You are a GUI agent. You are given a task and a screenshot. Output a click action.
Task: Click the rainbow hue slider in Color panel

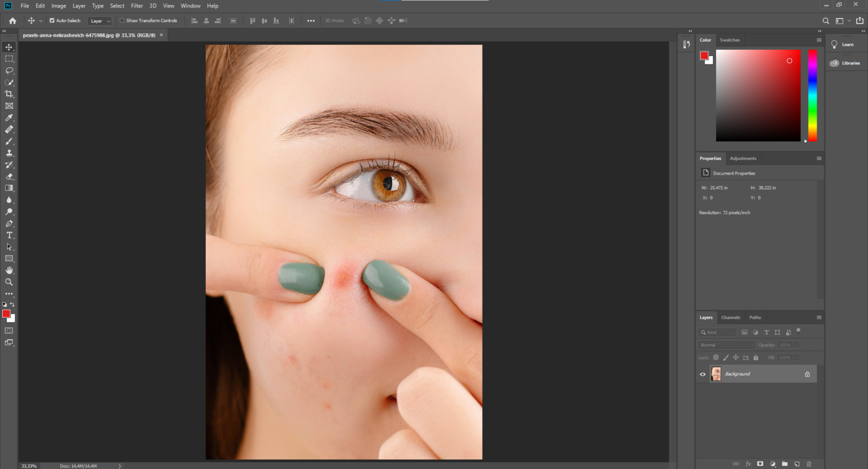tap(812, 95)
